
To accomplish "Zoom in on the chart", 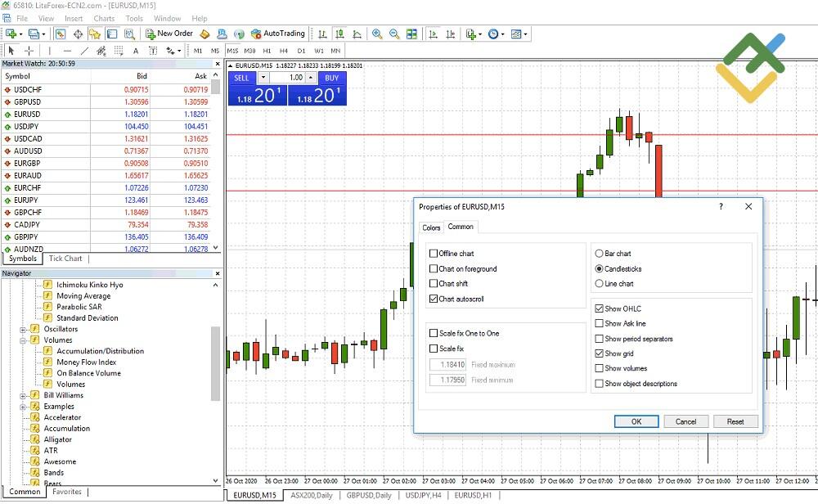I will click(376, 34).
